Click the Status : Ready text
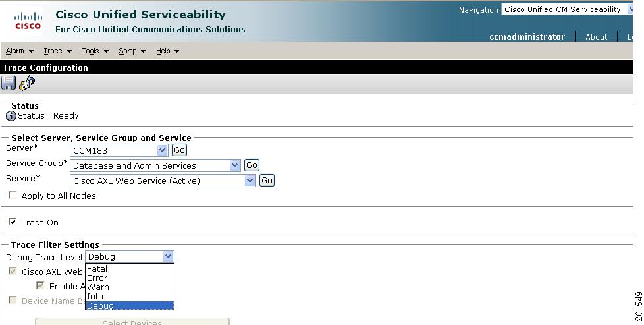Viewport: 644px width, 325px height. 48,116
